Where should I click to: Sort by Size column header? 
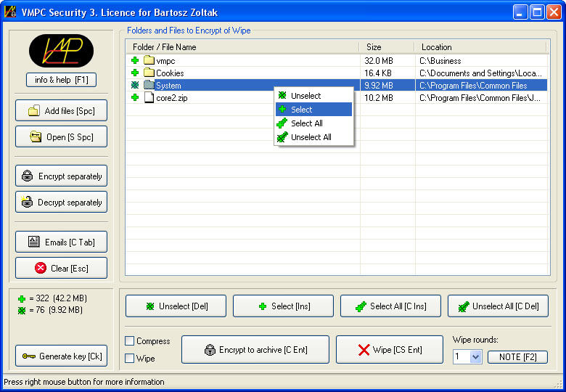387,47
